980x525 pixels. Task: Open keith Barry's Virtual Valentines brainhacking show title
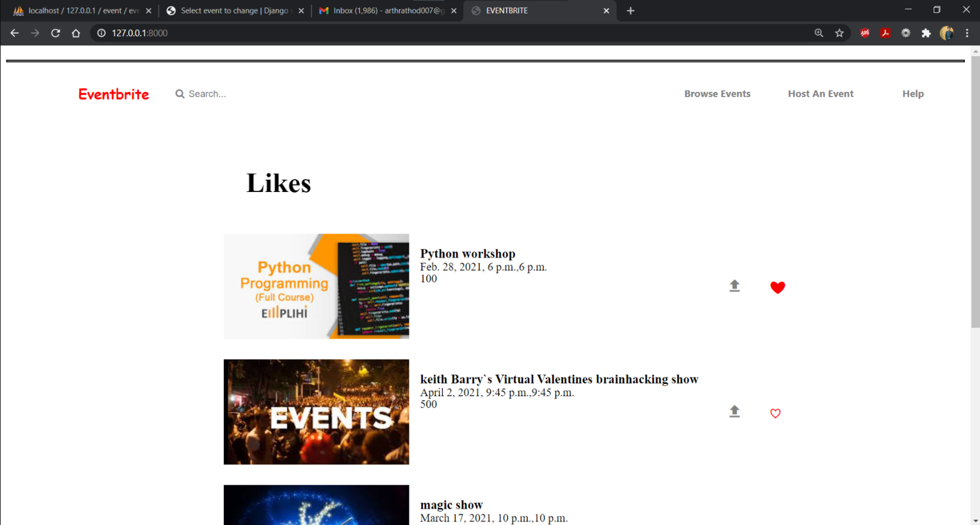pyautogui.click(x=559, y=379)
